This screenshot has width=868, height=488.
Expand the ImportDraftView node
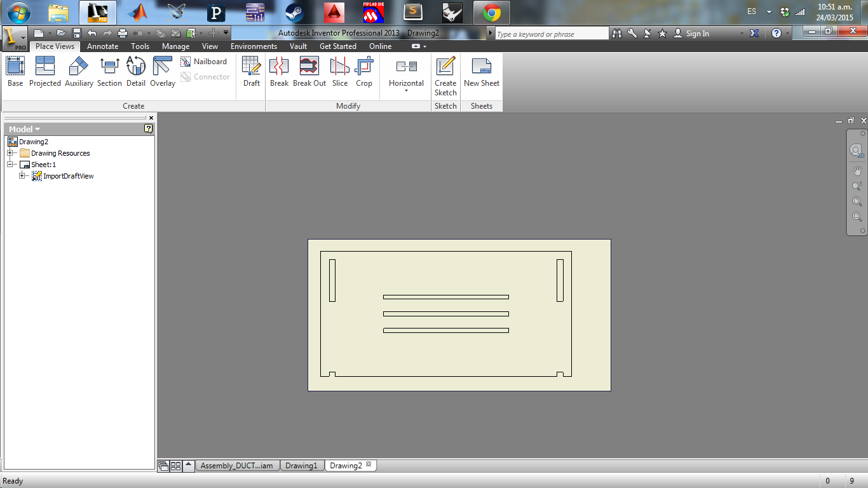[22, 176]
